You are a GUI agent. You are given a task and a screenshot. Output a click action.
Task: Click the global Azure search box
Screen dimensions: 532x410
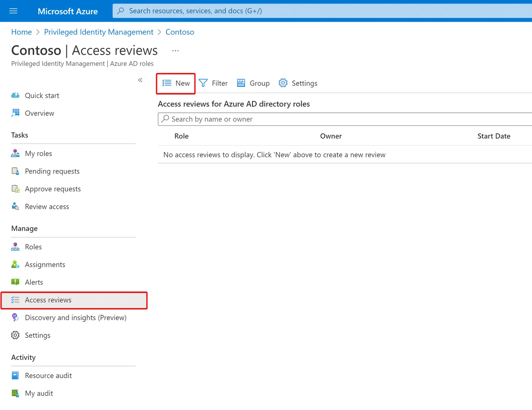pos(322,11)
